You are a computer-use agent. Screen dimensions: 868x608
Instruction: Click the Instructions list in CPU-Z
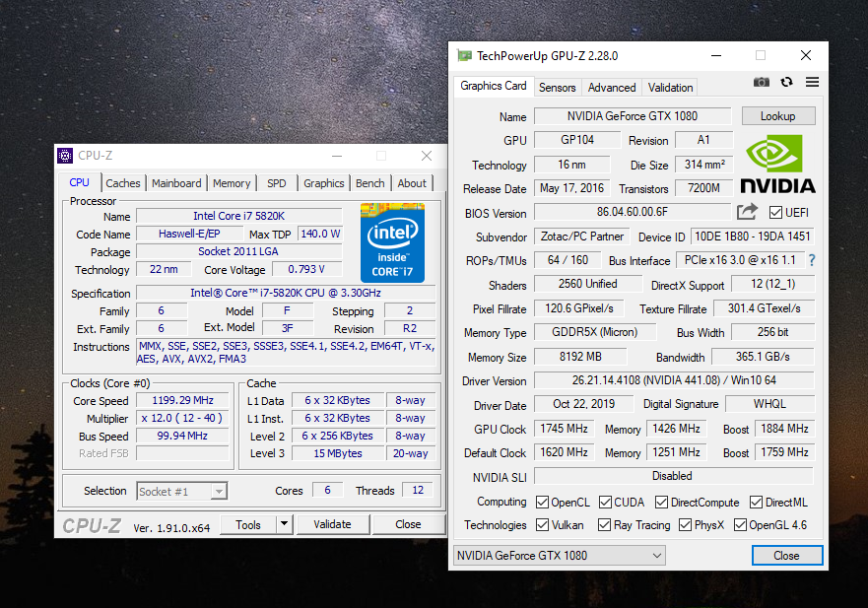(x=286, y=353)
